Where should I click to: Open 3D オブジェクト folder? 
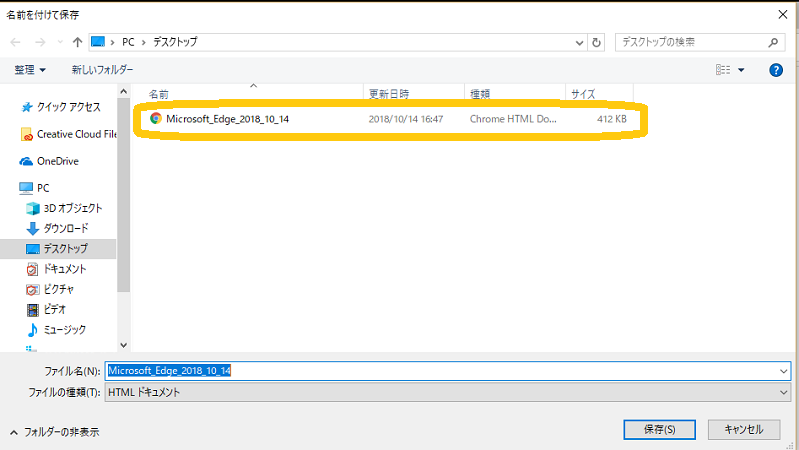73,208
